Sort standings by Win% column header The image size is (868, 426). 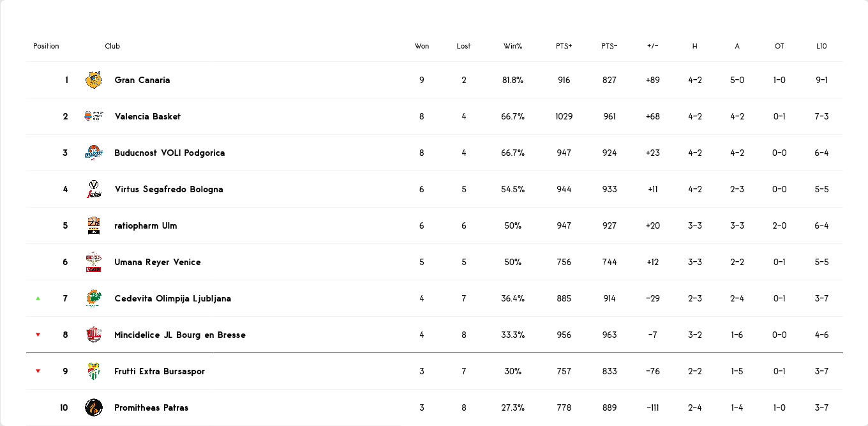(x=513, y=46)
